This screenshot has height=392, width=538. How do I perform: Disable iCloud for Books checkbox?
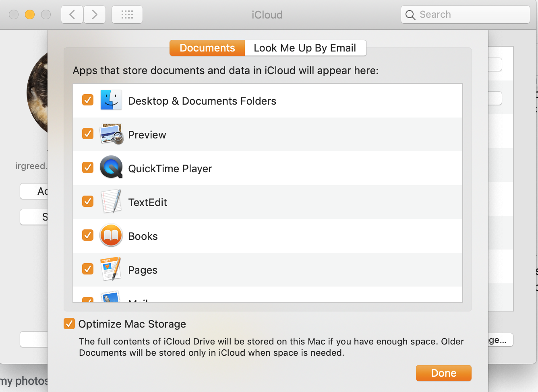[88, 235]
